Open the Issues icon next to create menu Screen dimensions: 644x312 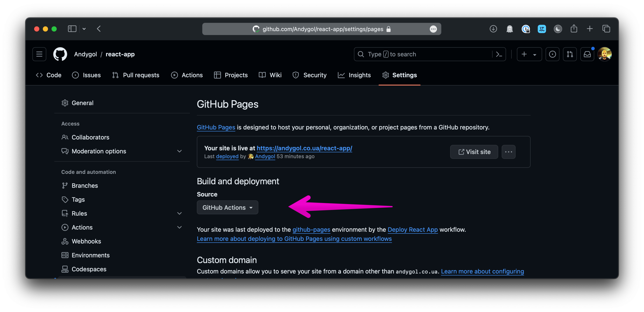pyautogui.click(x=553, y=54)
